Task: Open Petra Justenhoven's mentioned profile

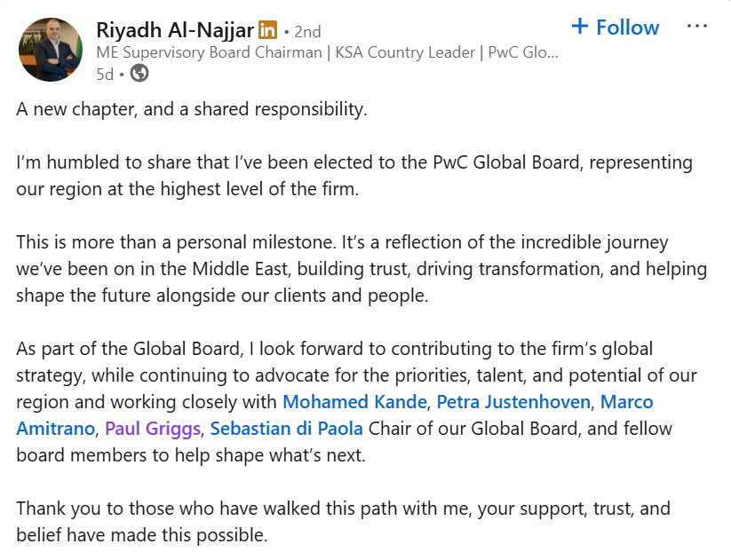Action: pyautogui.click(x=513, y=402)
